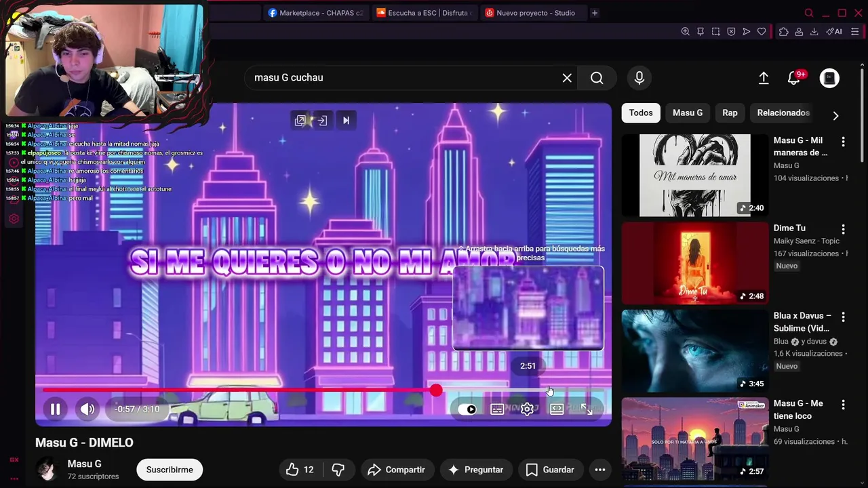Image resolution: width=868 pixels, height=488 pixels.
Task: Open the account avatar menu
Action: 829,78
